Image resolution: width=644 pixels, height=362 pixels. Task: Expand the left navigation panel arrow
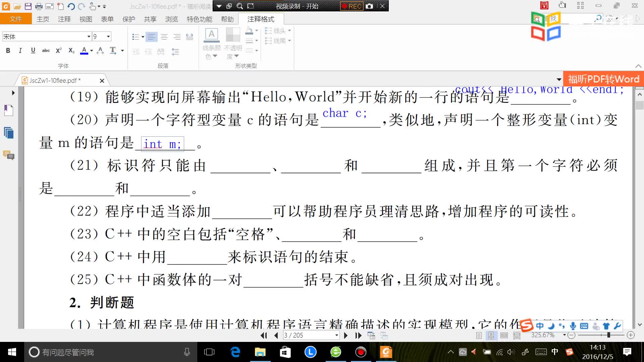13,93
